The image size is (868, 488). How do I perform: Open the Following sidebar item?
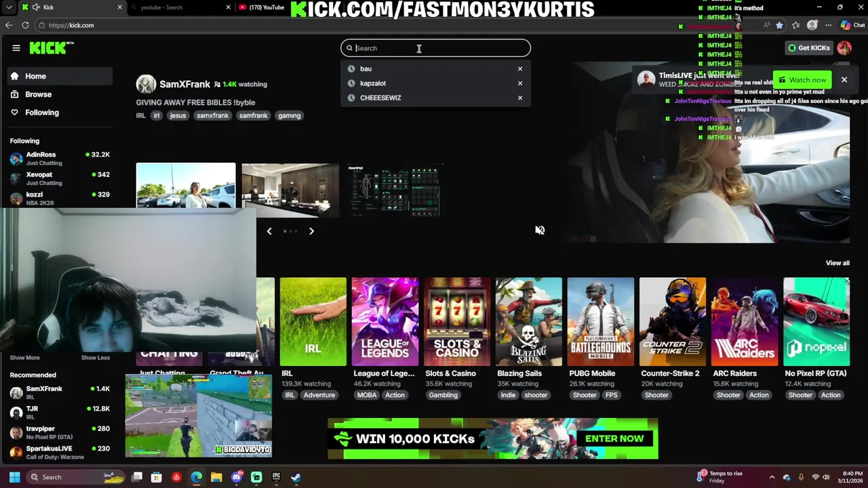pyautogui.click(x=60, y=113)
